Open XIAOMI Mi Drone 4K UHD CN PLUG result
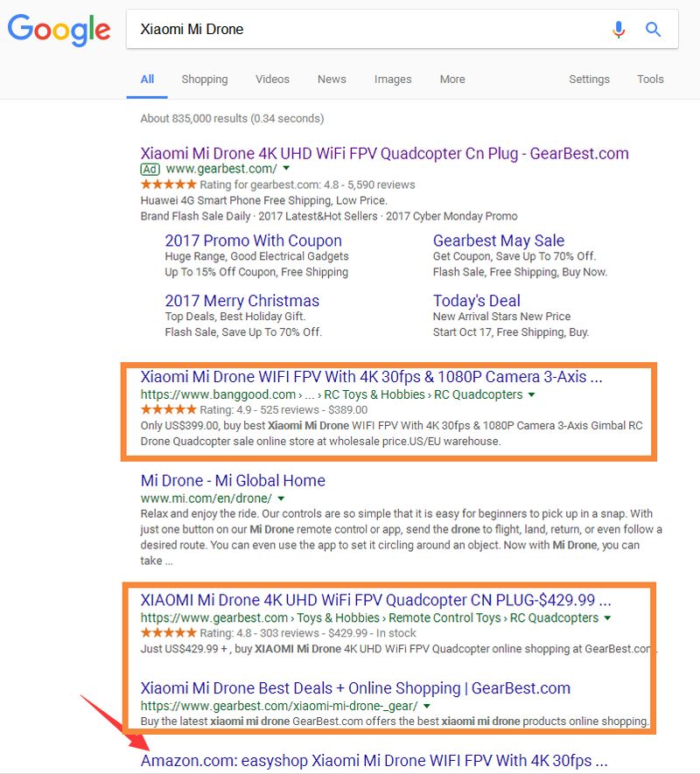 [376, 600]
